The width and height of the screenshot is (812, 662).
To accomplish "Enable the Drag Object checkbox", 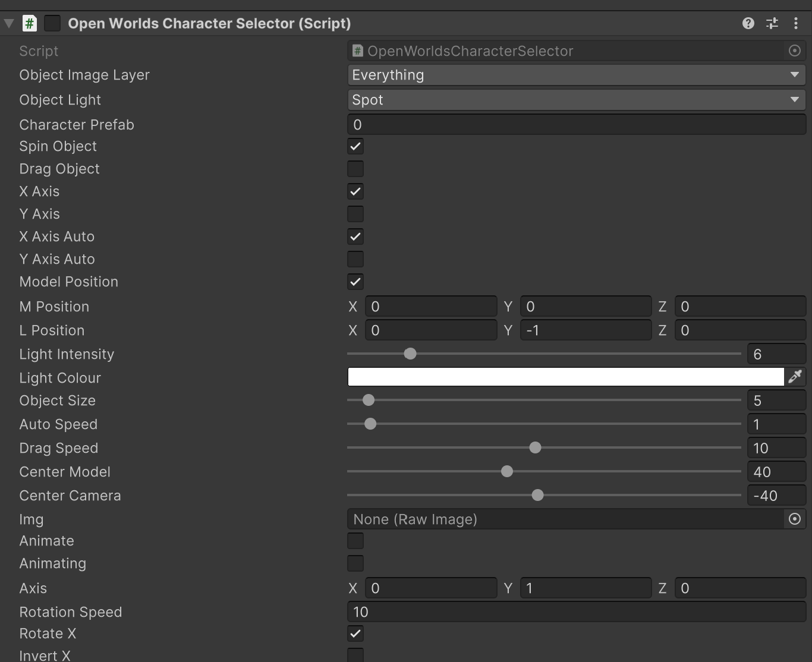I will pyautogui.click(x=355, y=169).
